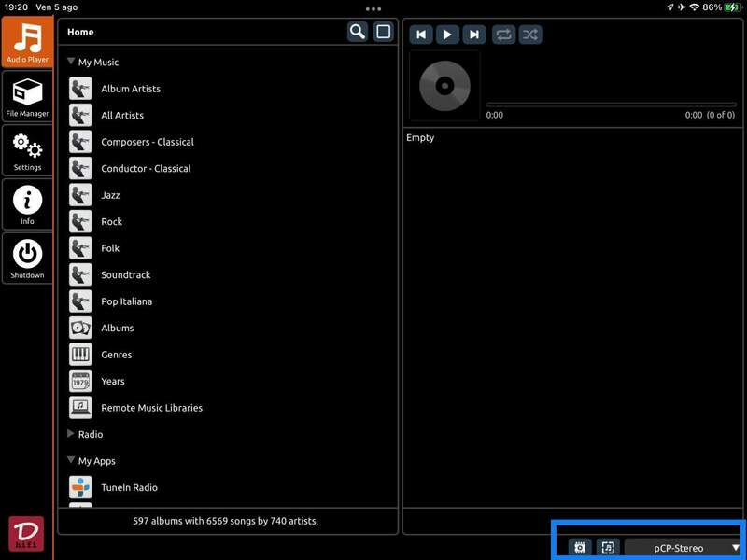Click the music note icon near pCP-Stereo
Screen dimensions: 747x560
click(x=608, y=548)
